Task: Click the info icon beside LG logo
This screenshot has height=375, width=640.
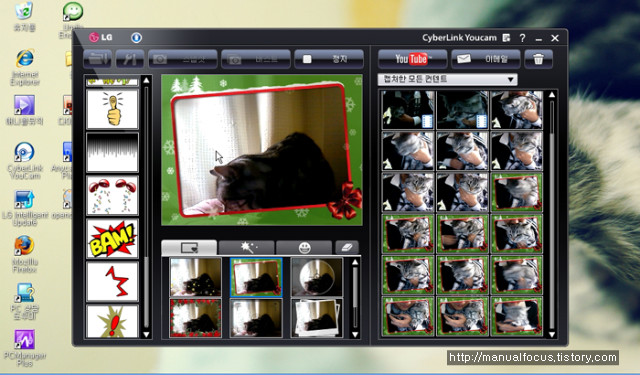Action: click(136, 38)
